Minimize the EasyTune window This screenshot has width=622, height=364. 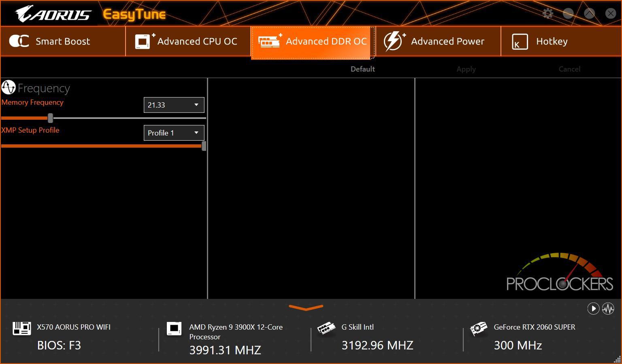pos(568,13)
